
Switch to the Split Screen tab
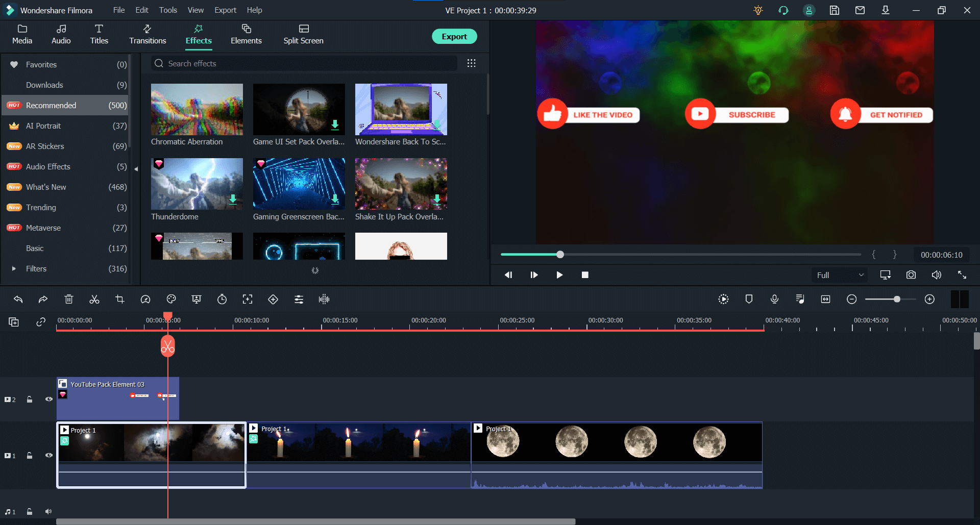click(303, 35)
